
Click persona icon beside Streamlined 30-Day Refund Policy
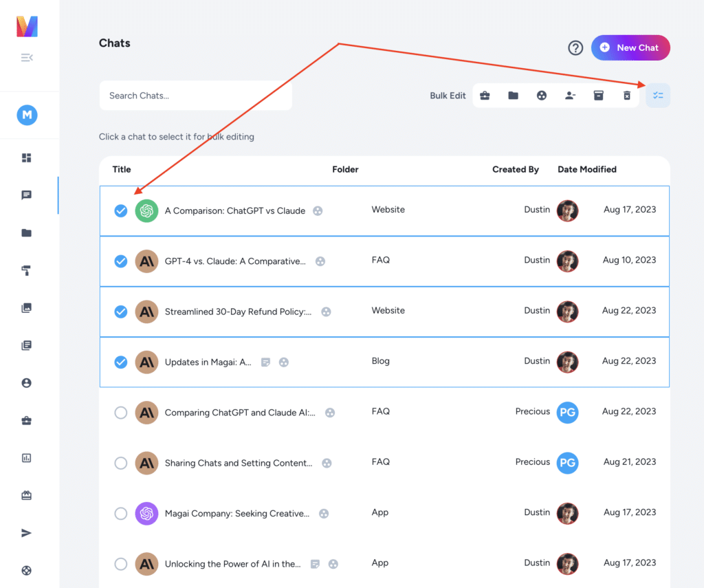(327, 312)
